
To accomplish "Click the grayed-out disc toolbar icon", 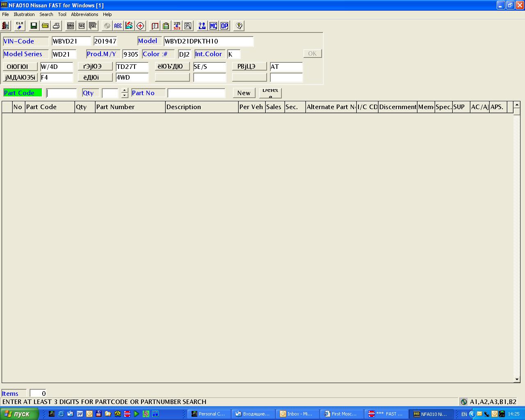I will pos(107,26).
